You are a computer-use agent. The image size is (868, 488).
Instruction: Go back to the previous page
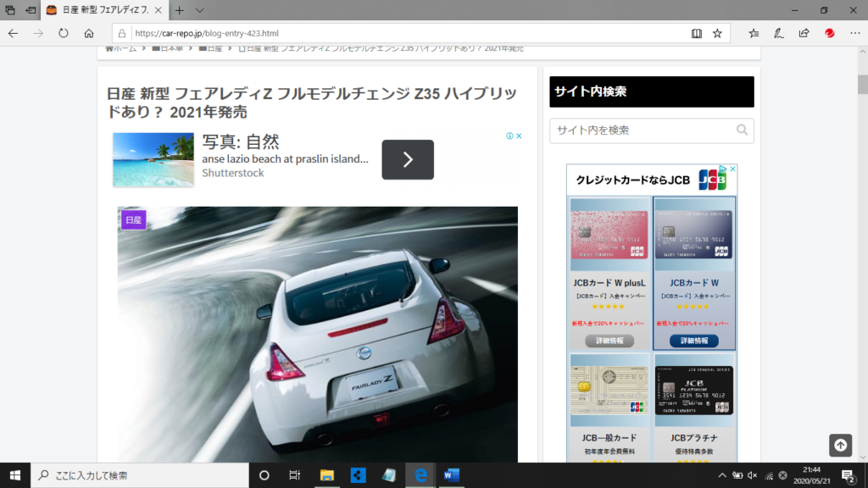14,33
